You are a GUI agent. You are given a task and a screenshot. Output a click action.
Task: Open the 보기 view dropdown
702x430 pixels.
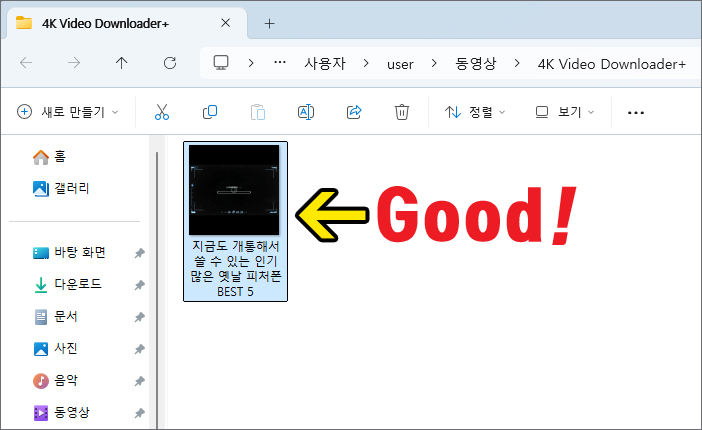click(565, 112)
